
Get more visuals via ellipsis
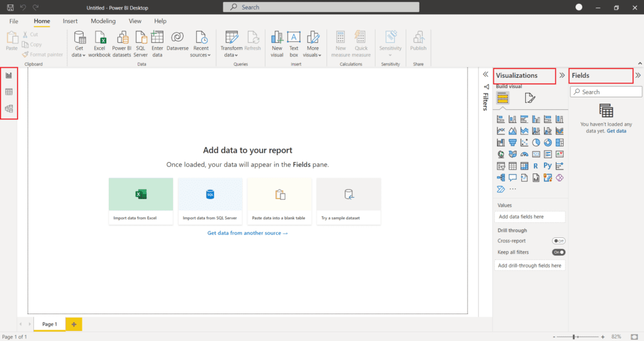click(x=513, y=189)
